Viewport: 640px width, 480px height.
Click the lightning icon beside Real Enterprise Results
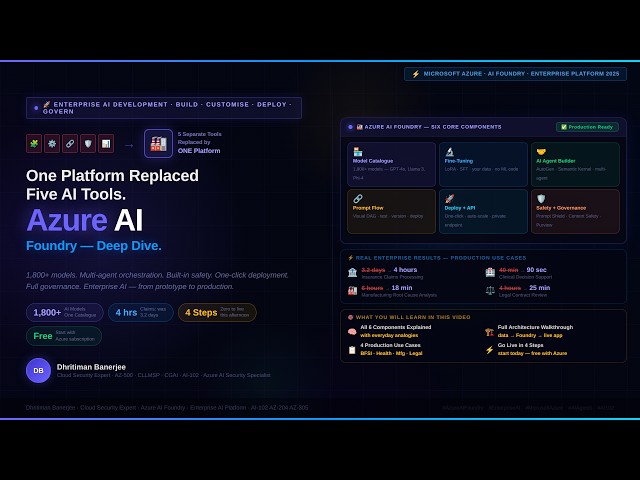(350, 258)
